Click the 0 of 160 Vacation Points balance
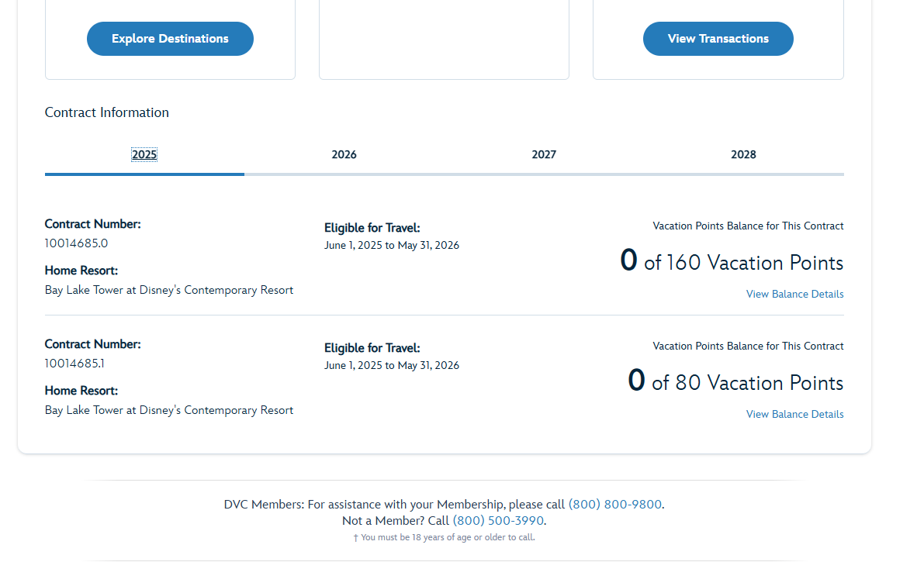The width and height of the screenshot is (924, 562). coord(732,262)
